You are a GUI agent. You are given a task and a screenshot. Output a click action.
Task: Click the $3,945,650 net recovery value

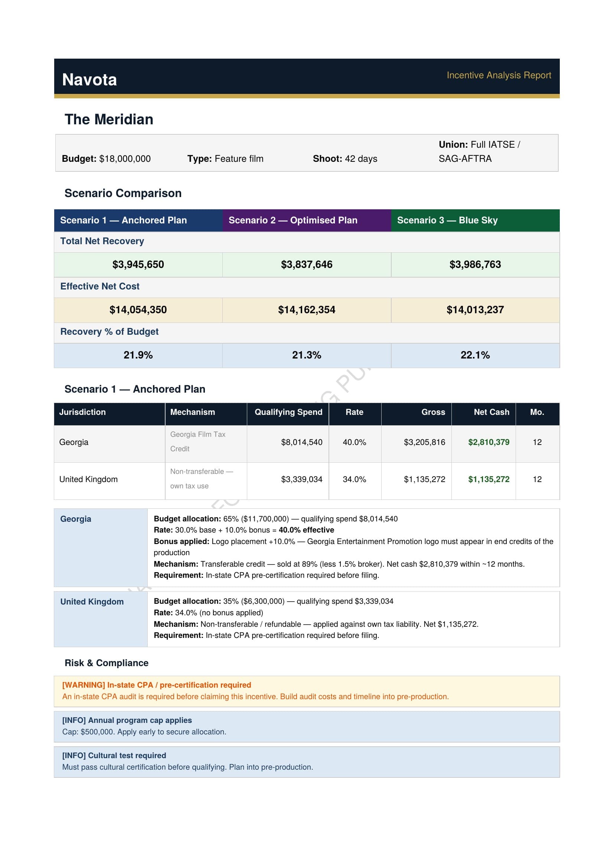coord(138,265)
